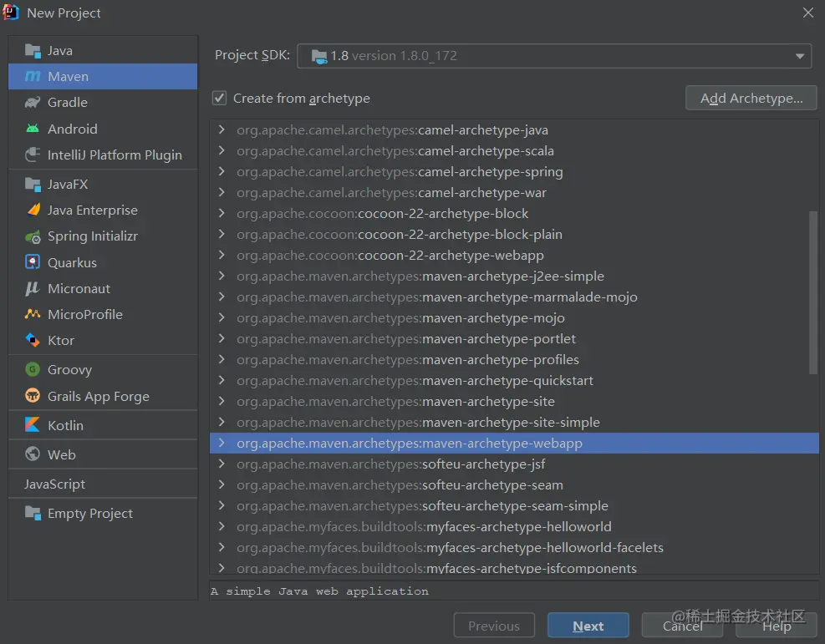The image size is (825, 644).
Task: Click the Add Archetype button
Action: (x=751, y=99)
